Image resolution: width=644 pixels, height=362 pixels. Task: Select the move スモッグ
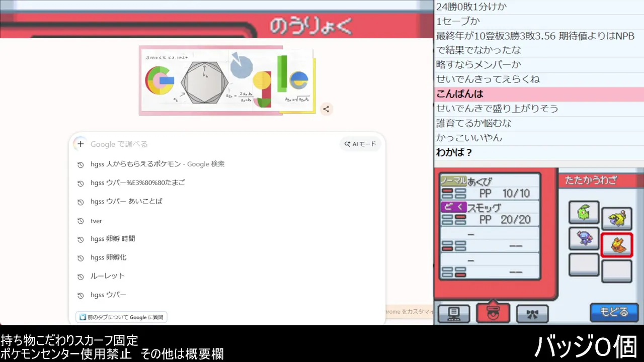490,213
